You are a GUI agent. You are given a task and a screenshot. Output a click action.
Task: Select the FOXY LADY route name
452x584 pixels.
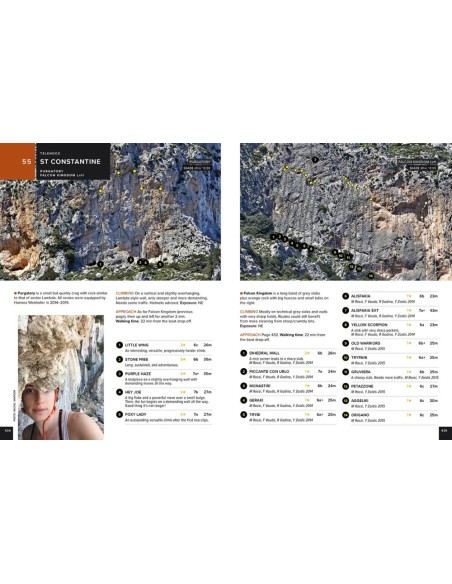(136, 415)
